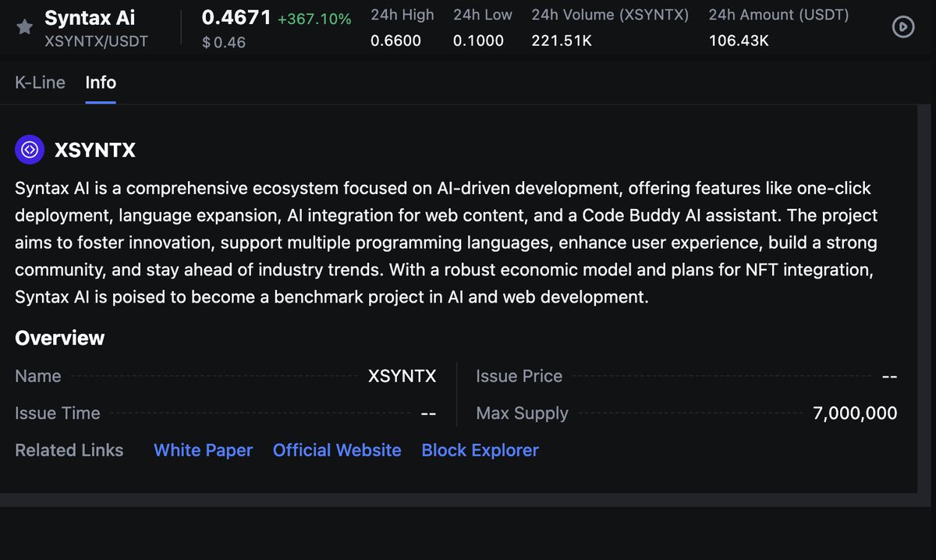Open the Block Explorer
Image resolution: width=936 pixels, height=560 pixels.
(x=480, y=450)
